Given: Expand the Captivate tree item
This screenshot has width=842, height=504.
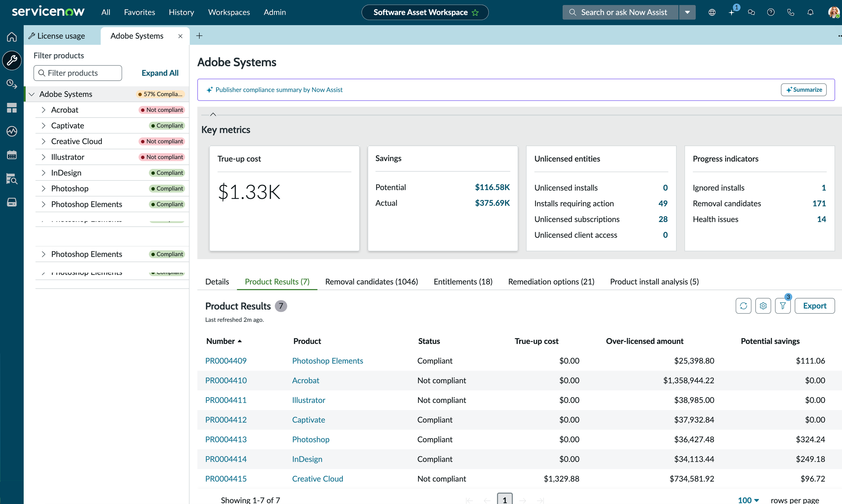Looking at the screenshot, I should coord(43,125).
